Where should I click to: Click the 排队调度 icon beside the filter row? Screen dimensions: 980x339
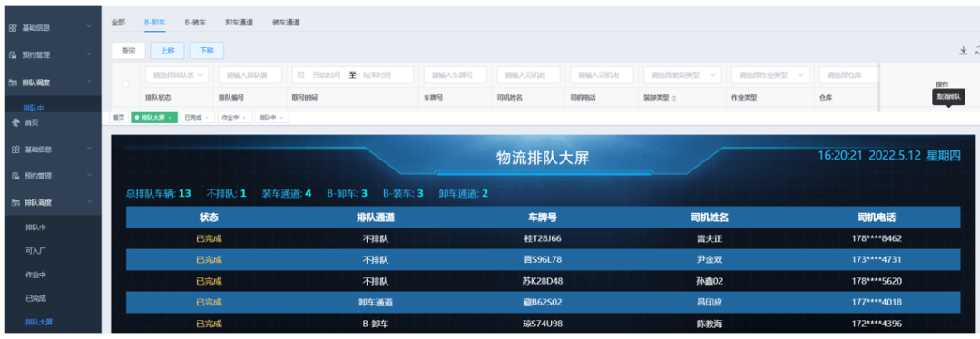pyautogui.click(x=13, y=82)
